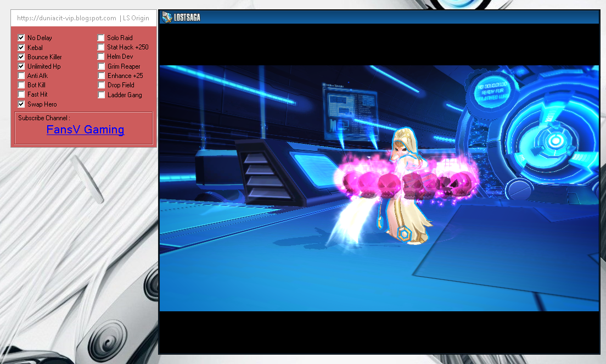Enable the Ladder Gang cheat

tap(101, 94)
